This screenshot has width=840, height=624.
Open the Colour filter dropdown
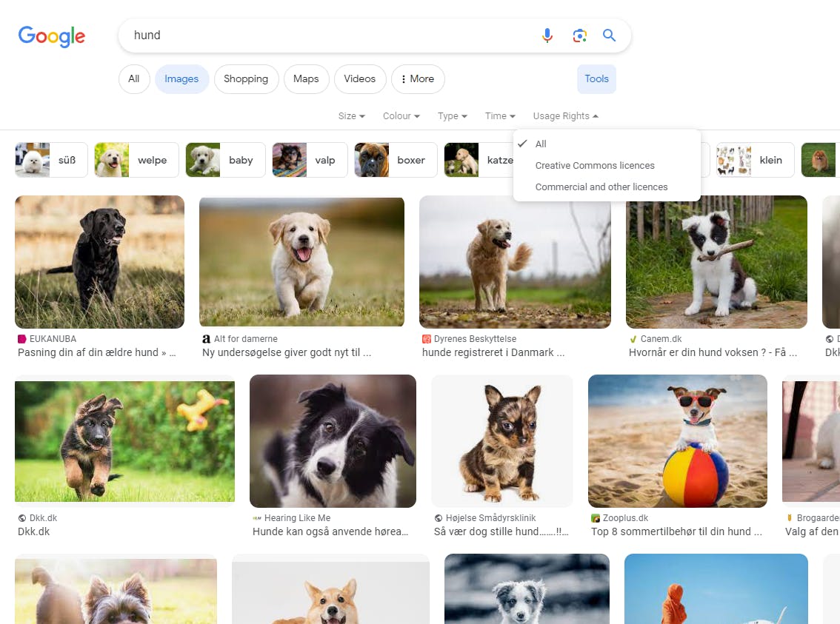tap(401, 116)
